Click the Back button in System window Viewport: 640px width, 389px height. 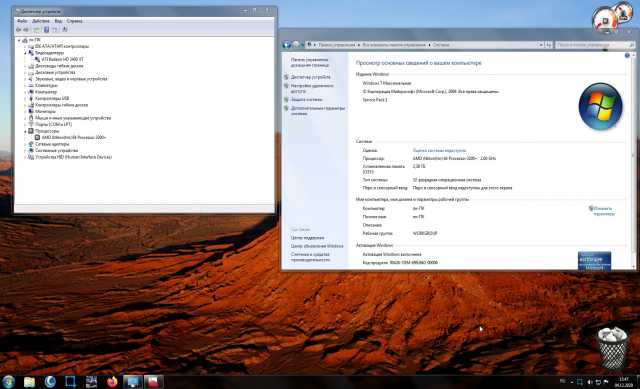[287, 45]
